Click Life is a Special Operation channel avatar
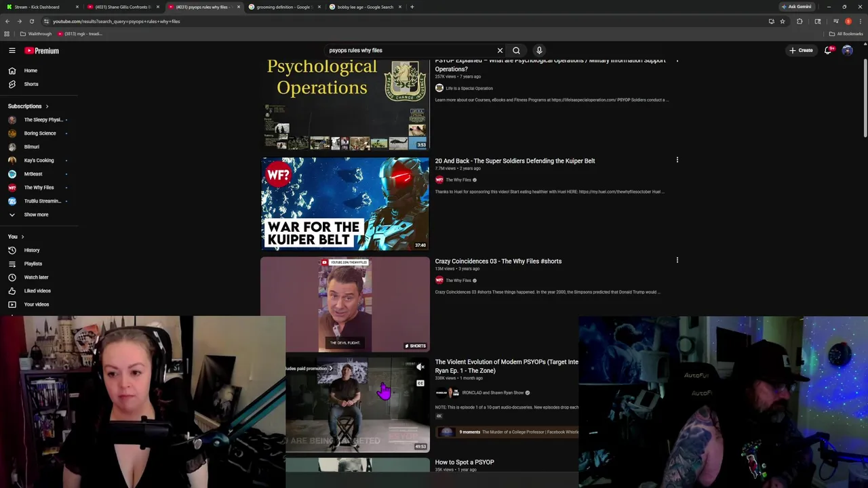Image resolution: width=868 pixels, height=488 pixels. coord(439,88)
